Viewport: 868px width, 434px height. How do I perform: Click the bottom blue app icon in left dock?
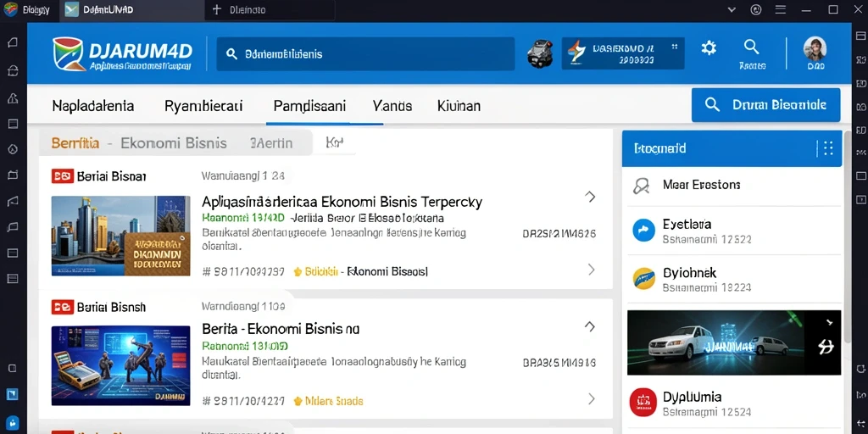coord(12,423)
